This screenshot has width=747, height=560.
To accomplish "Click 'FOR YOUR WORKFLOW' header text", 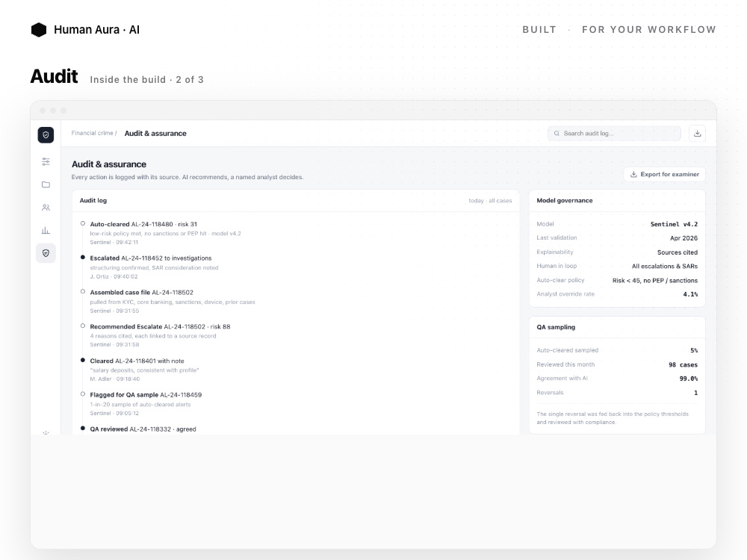I will point(649,30).
